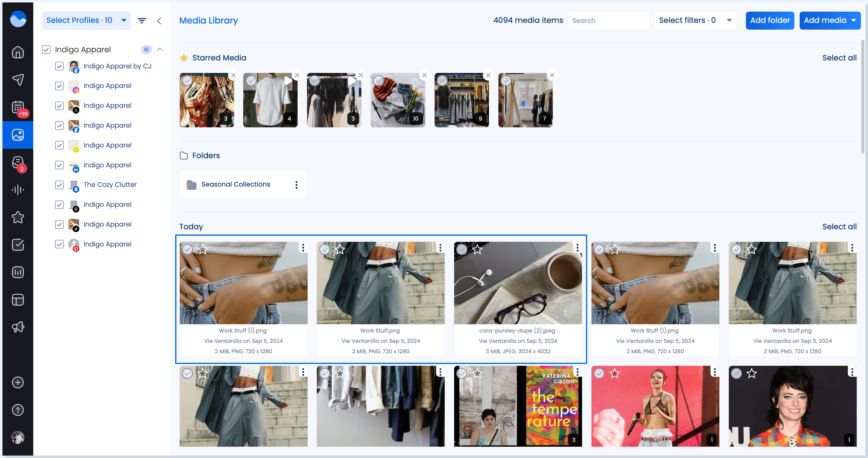Image resolution: width=868 pixels, height=458 pixels.
Task: Open the calendar icon with +99 badge
Action: coord(18,107)
